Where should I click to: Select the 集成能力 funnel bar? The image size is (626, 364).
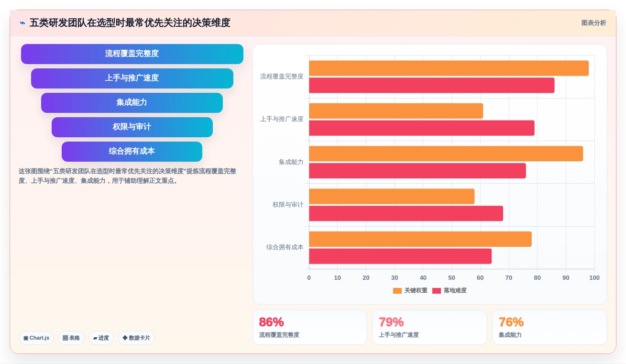[132, 103]
